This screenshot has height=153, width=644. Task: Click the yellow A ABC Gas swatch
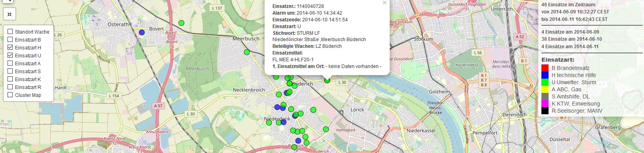pos(545,89)
